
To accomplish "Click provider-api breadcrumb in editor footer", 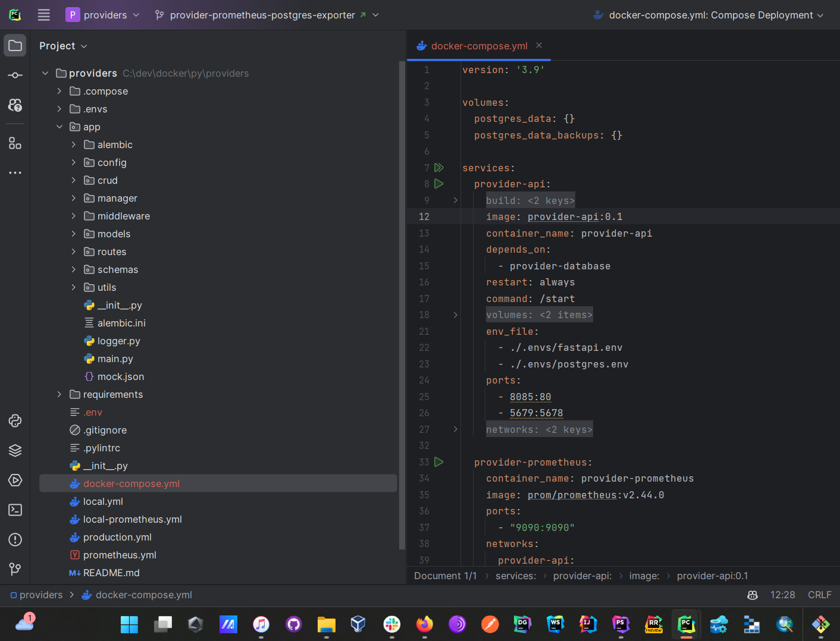I will [x=582, y=576].
